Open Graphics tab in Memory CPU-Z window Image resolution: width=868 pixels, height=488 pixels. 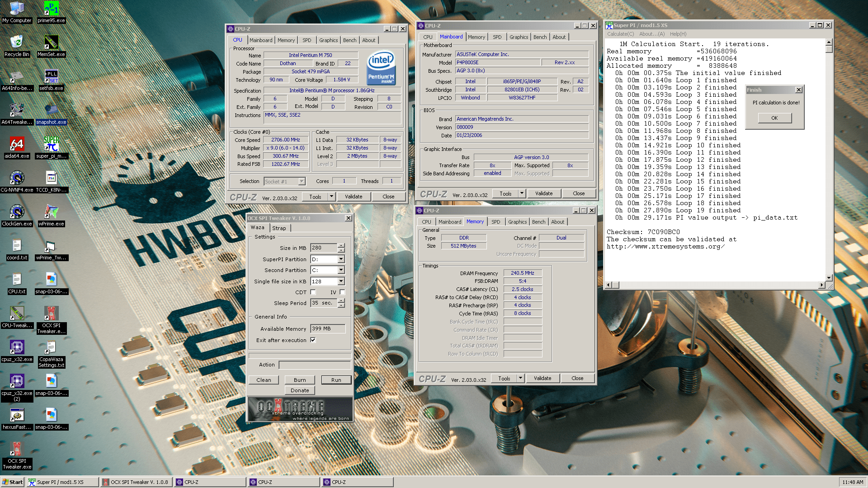point(517,222)
